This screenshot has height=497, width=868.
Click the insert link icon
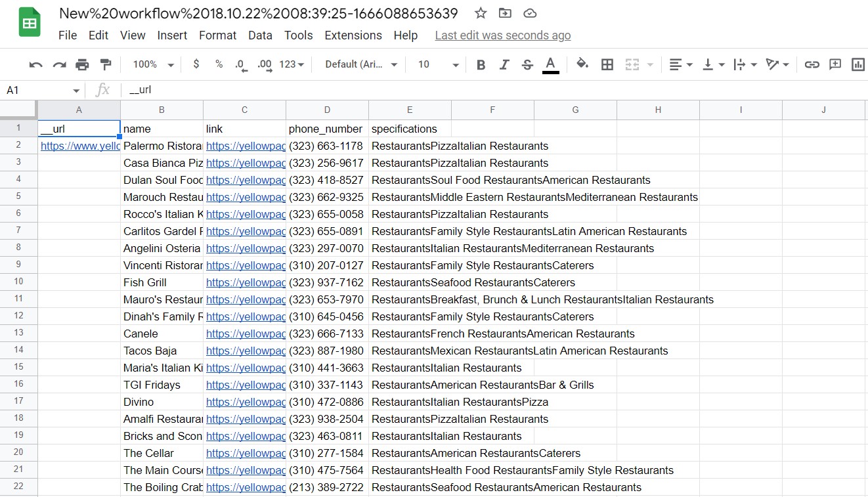[x=812, y=64]
